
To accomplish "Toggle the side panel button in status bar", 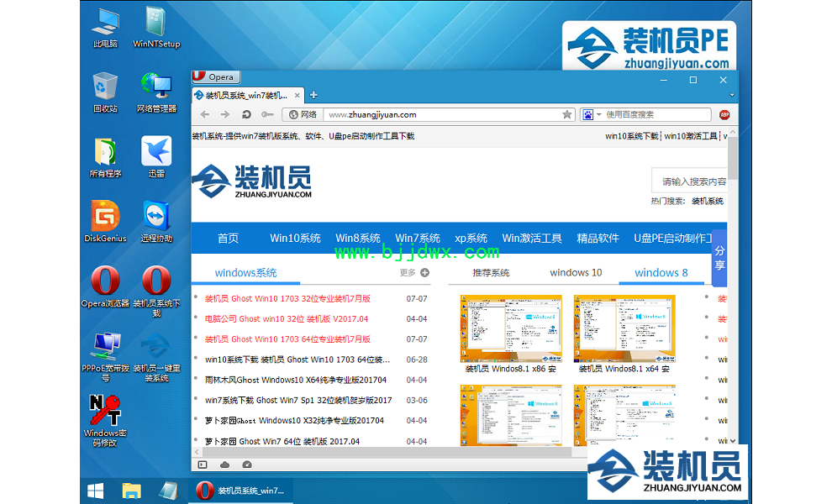I will point(203,465).
